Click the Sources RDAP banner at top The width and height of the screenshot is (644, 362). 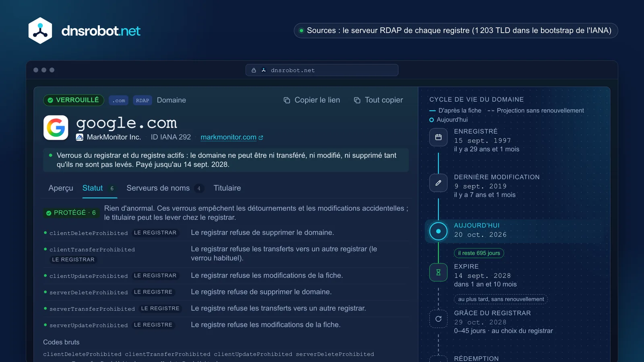[456, 31]
